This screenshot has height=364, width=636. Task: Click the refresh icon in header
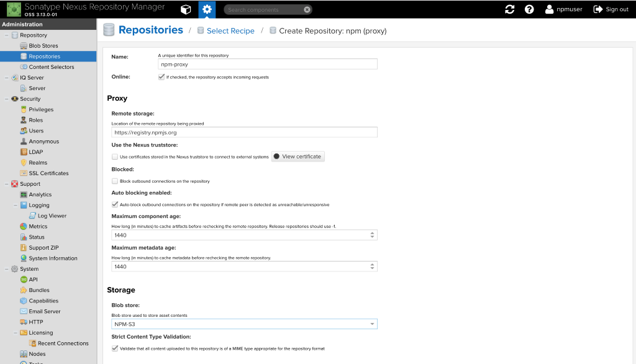[x=510, y=9]
